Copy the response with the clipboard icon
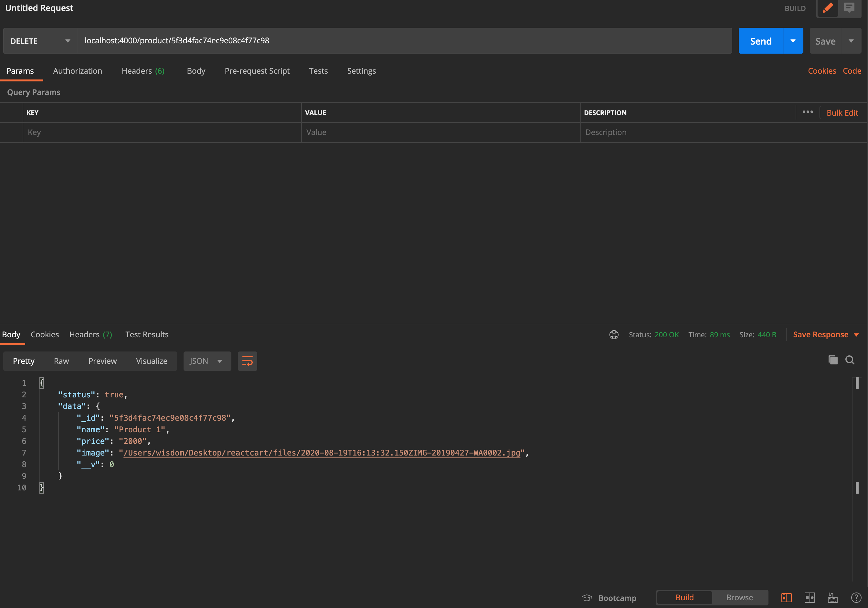 tap(833, 360)
